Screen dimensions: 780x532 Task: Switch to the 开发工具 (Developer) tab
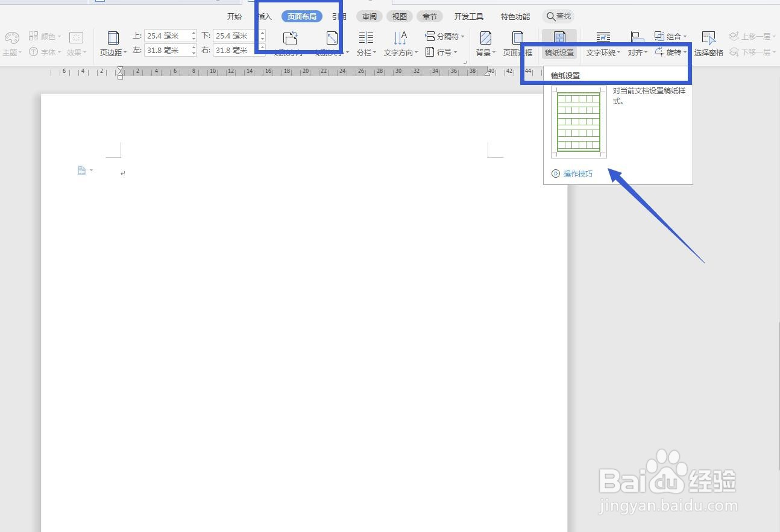(469, 16)
